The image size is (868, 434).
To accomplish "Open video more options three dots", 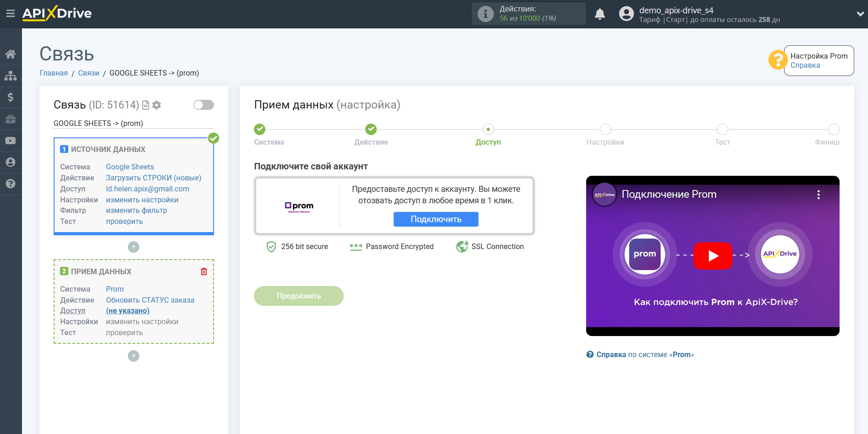I will click(x=819, y=195).
